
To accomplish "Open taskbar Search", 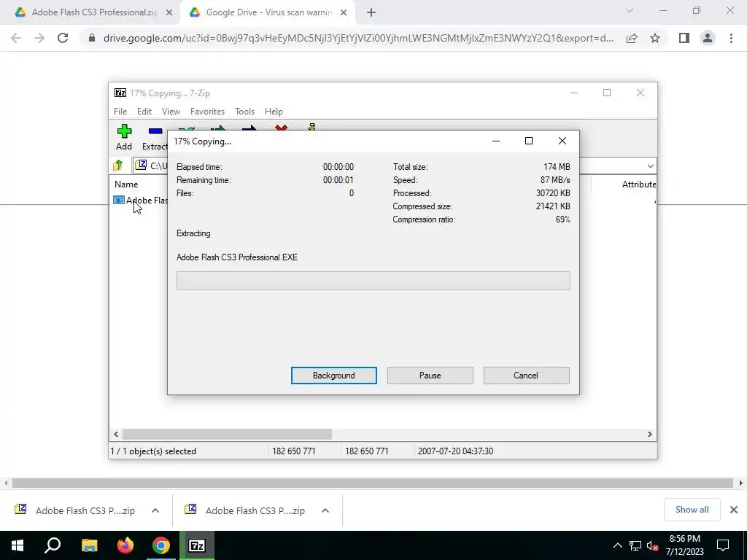I will point(53,545).
